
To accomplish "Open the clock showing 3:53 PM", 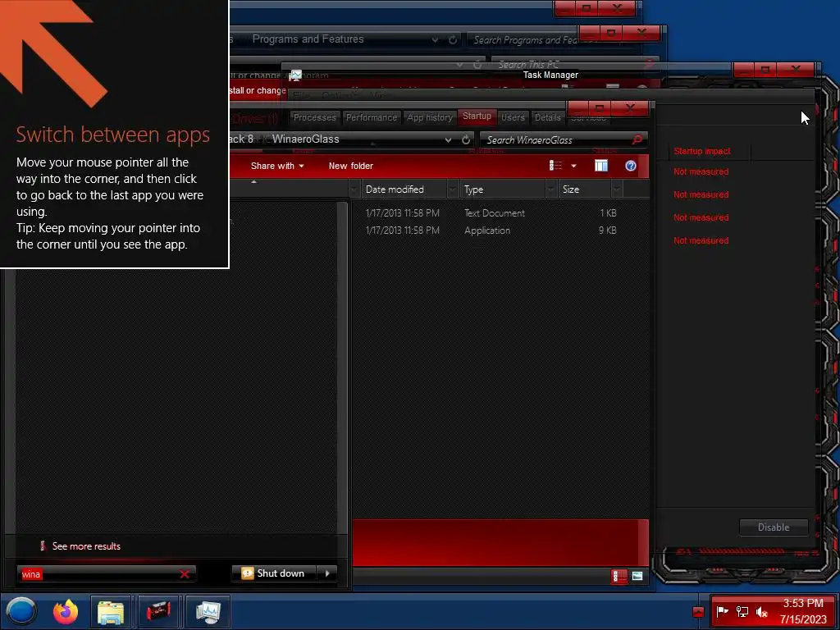I will [x=803, y=611].
